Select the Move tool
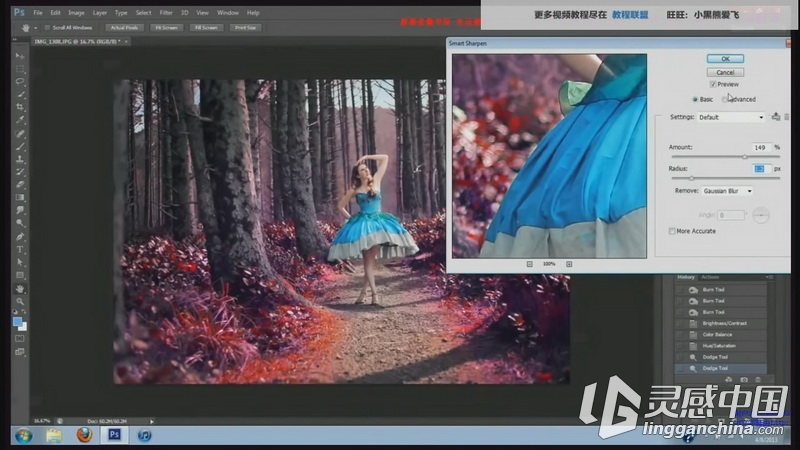 pyautogui.click(x=20, y=56)
